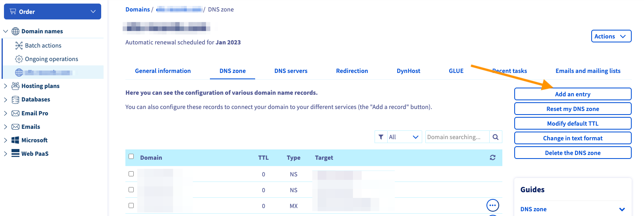The height and width of the screenshot is (216, 644).
Task: Open Batch actions in the sidebar
Action: (43, 46)
